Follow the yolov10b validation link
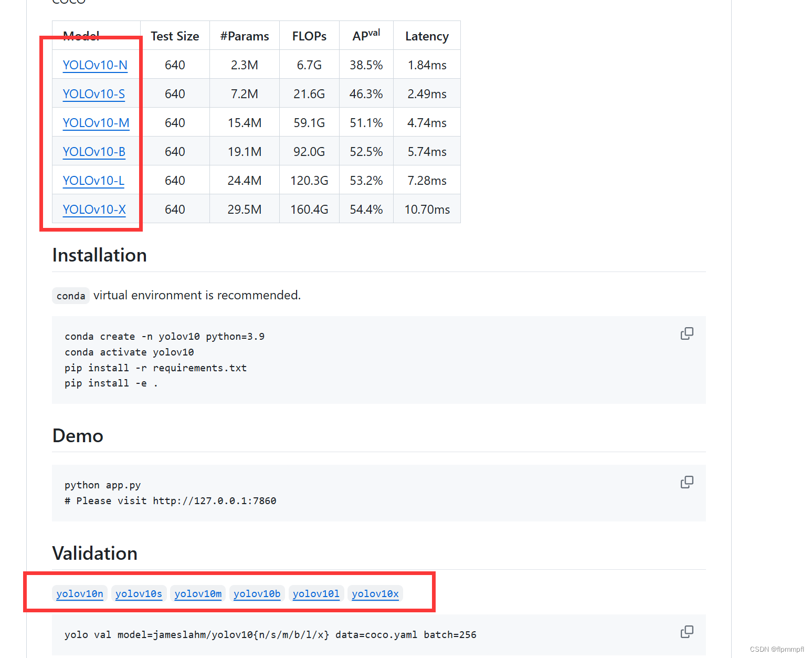The height and width of the screenshot is (658, 812). (257, 593)
